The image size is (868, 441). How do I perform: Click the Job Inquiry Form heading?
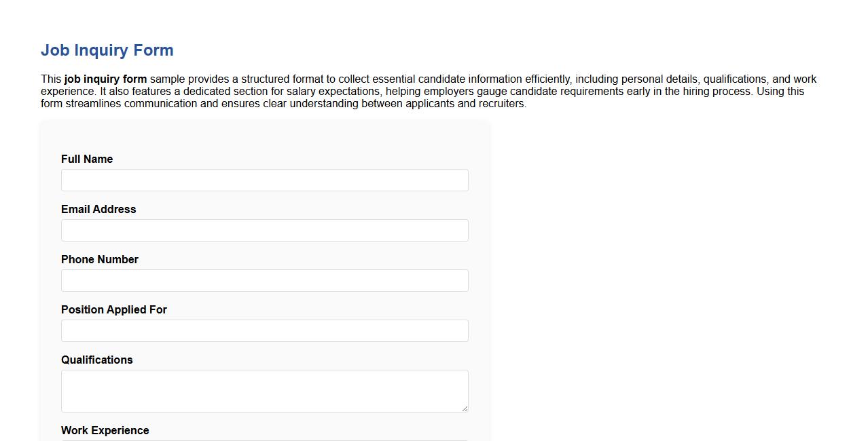point(107,50)
